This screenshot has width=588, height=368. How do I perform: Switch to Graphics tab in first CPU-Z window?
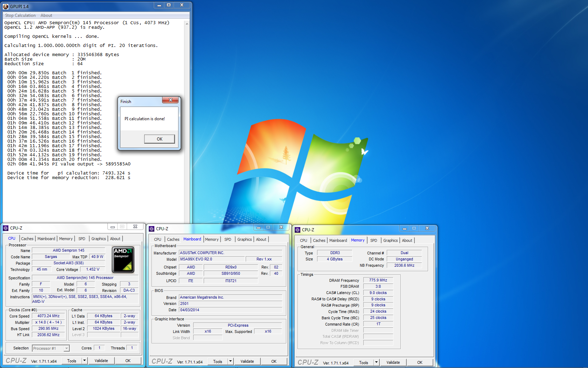pyautogui.click(x=99, y=239)
